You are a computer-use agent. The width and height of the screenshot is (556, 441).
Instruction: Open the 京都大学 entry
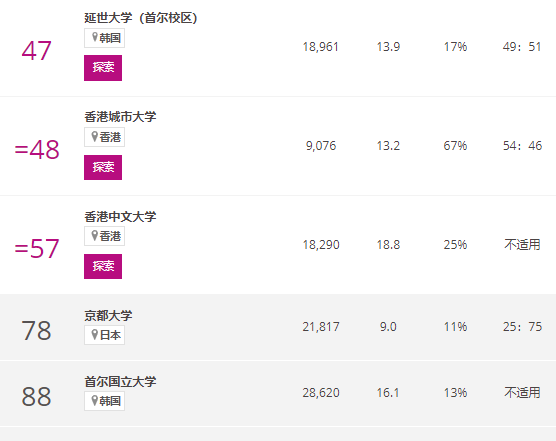tap(108, 315)
